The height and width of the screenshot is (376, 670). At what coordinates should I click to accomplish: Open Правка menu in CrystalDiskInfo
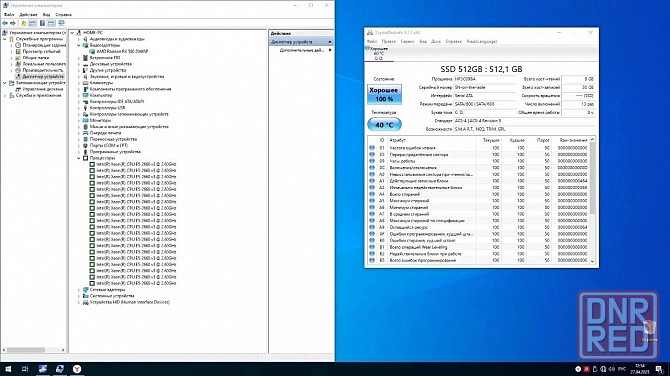click(389, 41)
